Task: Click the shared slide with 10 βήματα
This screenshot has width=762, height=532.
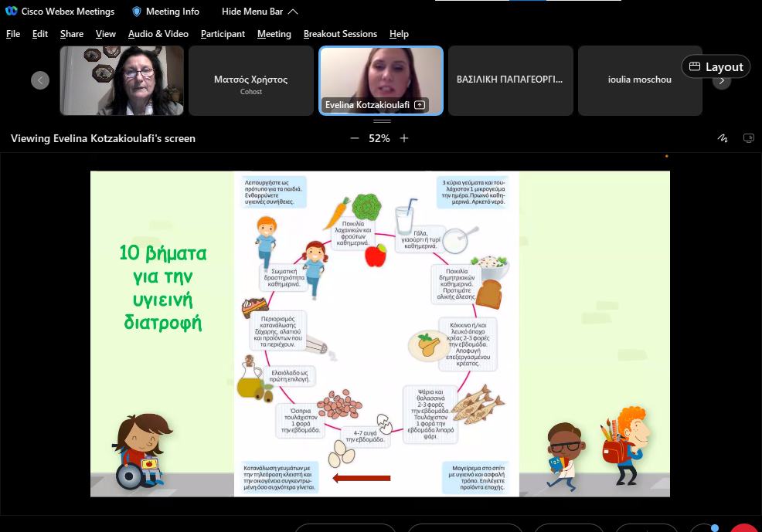Action: point(379,334)
